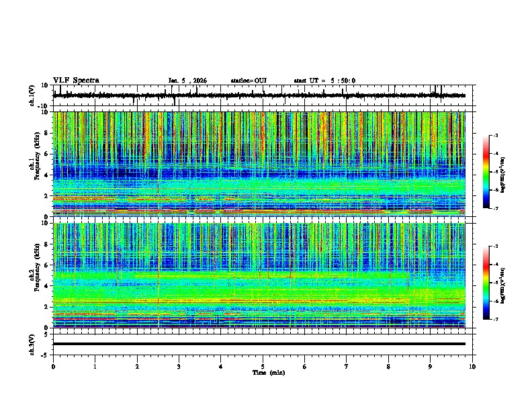Click the ch.1 voltage waveform trace

tap(259, 95)
